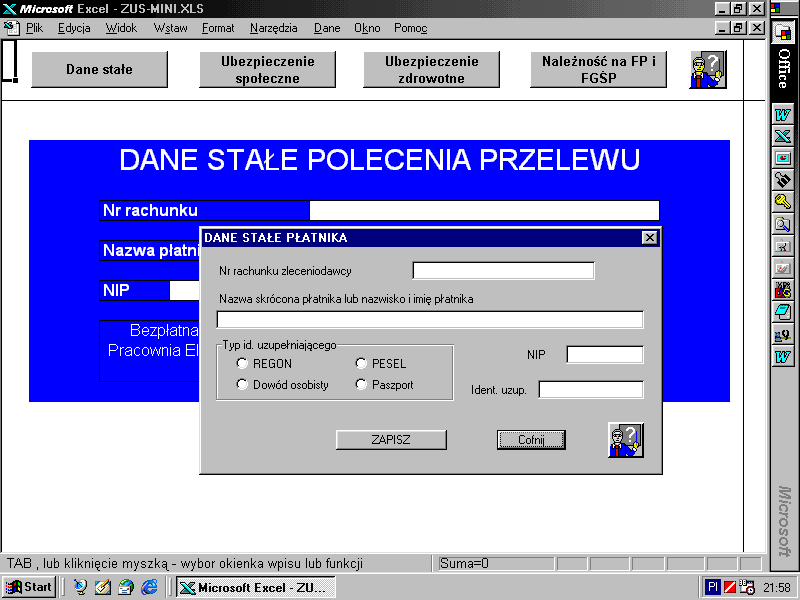Viewport: 800px width, 600px height.
Task: Select the REGON radio button
Action: pyautogui.click(x=242, y=364)
